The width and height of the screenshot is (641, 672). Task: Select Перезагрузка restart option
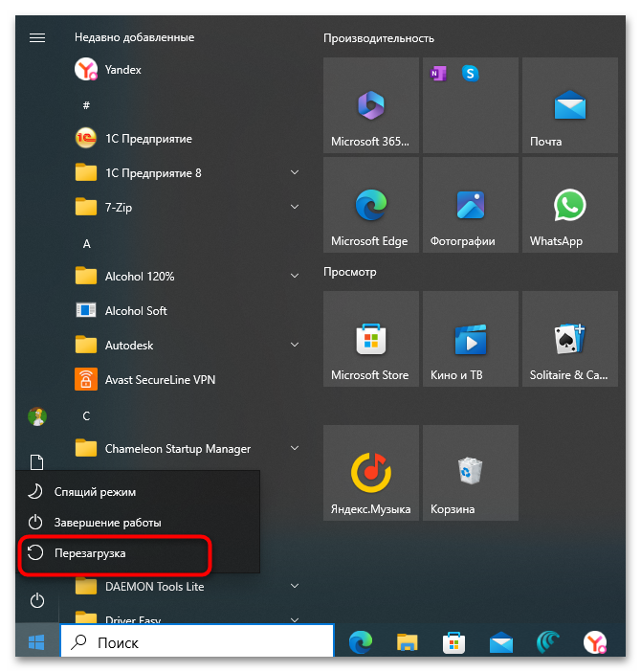pos(138,553)
